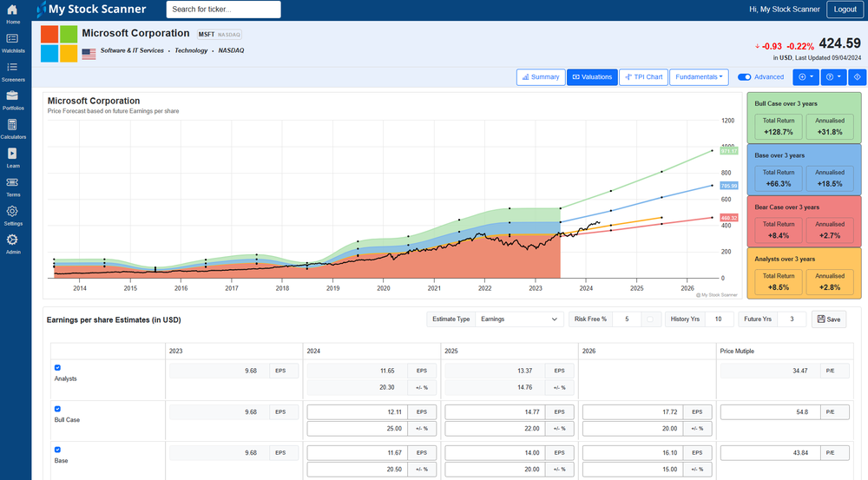Click the Analysts P/E value 34.47

[771, 371]
